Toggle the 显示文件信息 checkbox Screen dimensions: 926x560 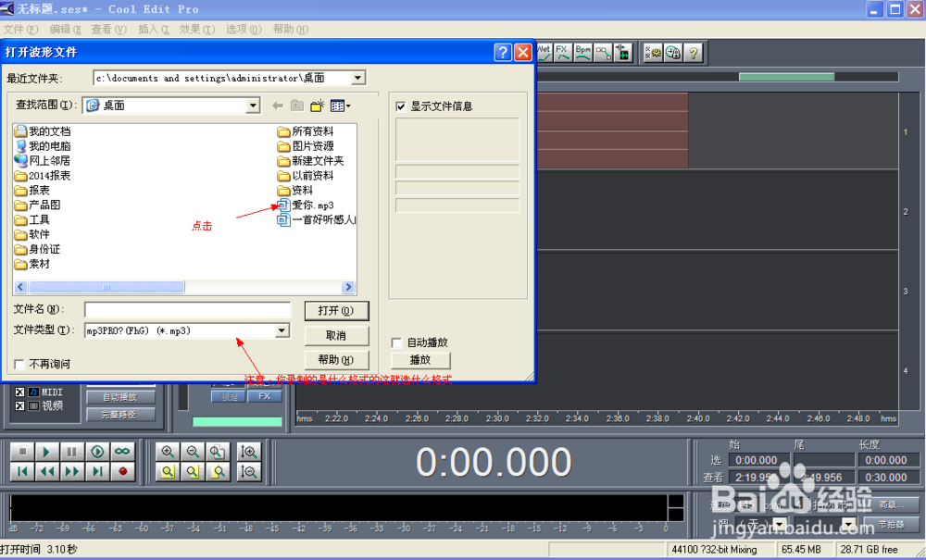point(399,105)
